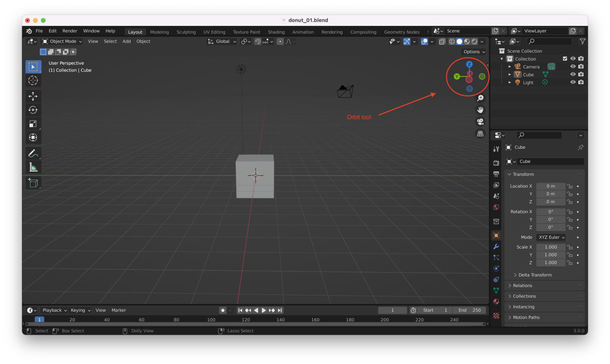
Task: Click the Outliner search field
Action: [549, 41]
